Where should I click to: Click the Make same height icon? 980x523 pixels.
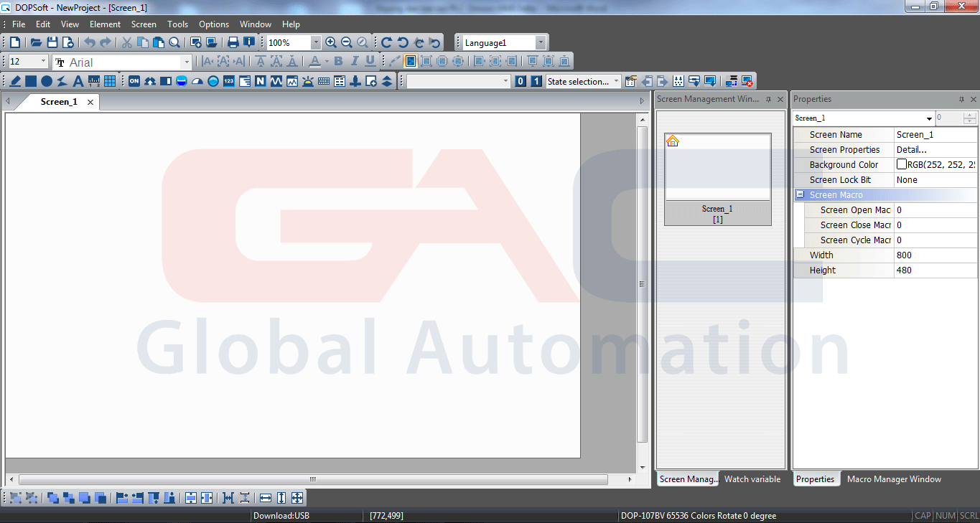click(281, 497)
